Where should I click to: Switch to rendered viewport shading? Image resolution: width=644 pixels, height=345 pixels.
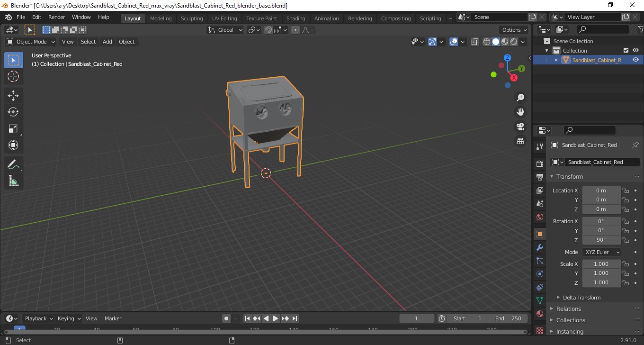pos(514,42)
